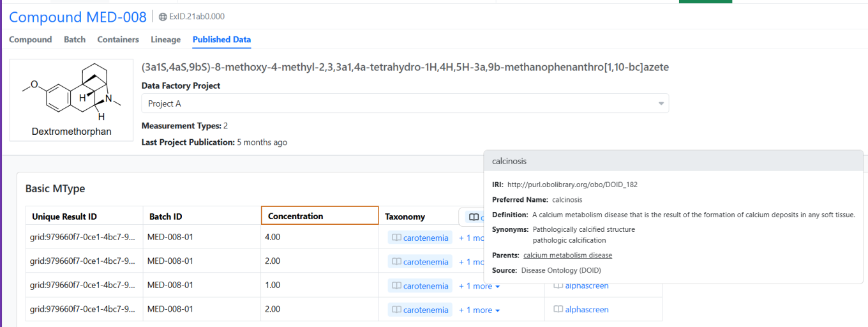The height and width of the screenshot is (327, 868).
Task: Select the Concentration column header
Action: pos(320,215)
